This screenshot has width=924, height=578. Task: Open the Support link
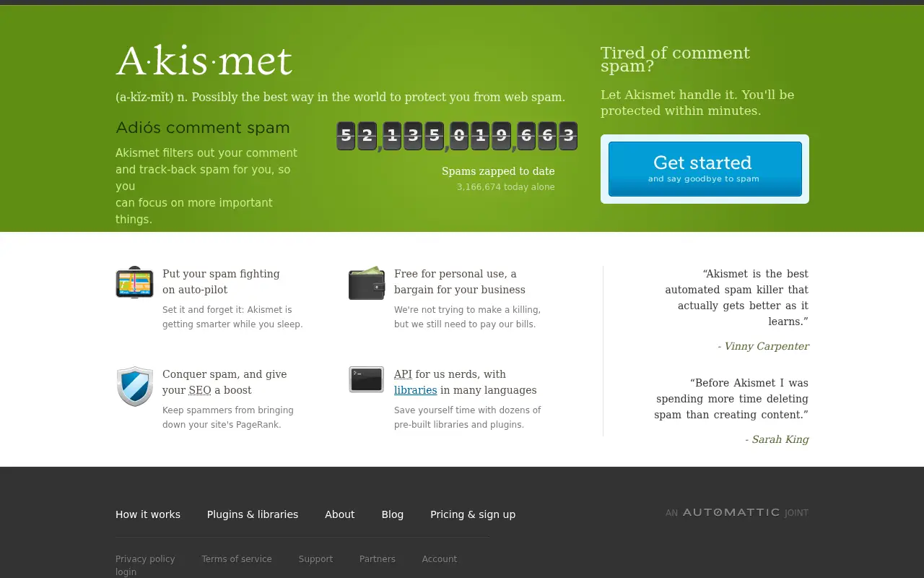315,559
